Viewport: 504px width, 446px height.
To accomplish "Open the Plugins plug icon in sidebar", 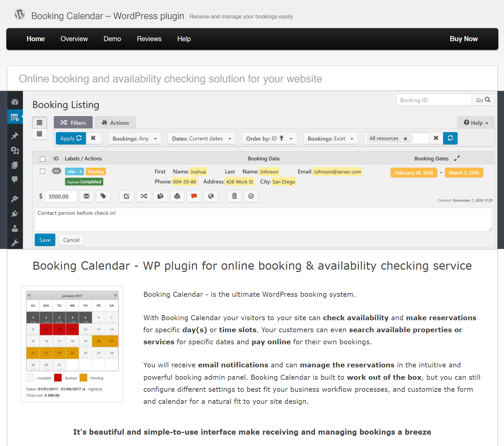I will coord(15,213).
